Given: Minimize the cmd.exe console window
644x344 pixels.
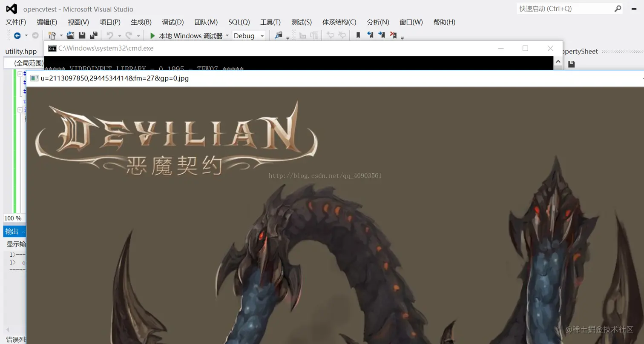Looking at the screenshot, I should tap(501, 49).
